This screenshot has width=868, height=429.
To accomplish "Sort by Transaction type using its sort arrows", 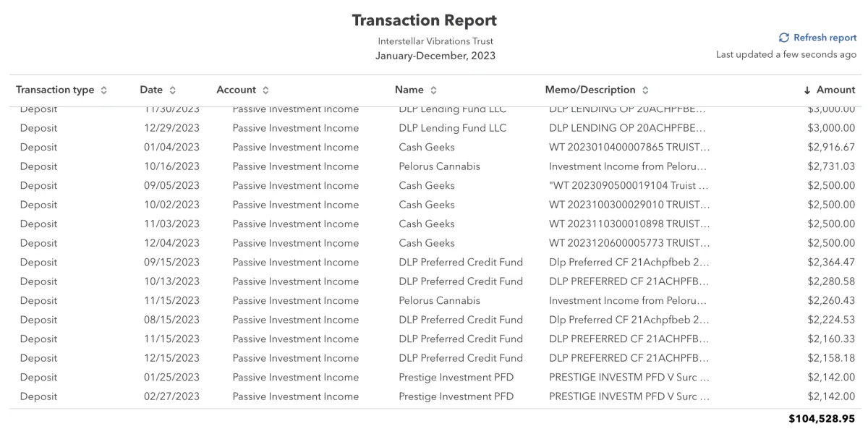I will (104, 90).
